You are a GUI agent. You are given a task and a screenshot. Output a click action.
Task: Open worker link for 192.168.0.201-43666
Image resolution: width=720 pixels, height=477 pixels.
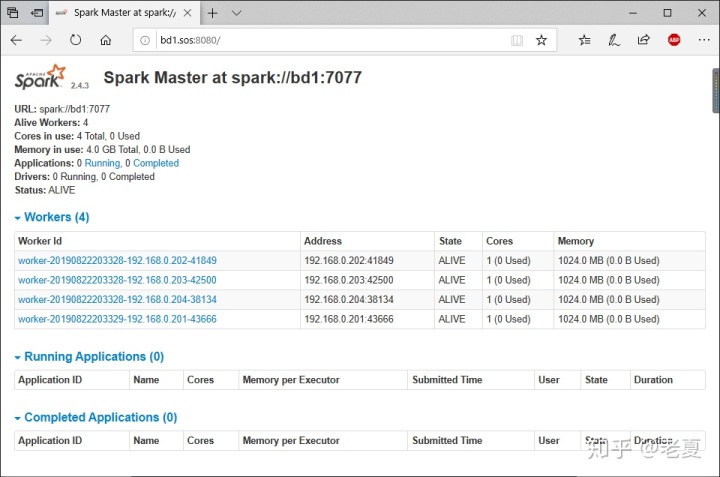click(x=118, y=319)
